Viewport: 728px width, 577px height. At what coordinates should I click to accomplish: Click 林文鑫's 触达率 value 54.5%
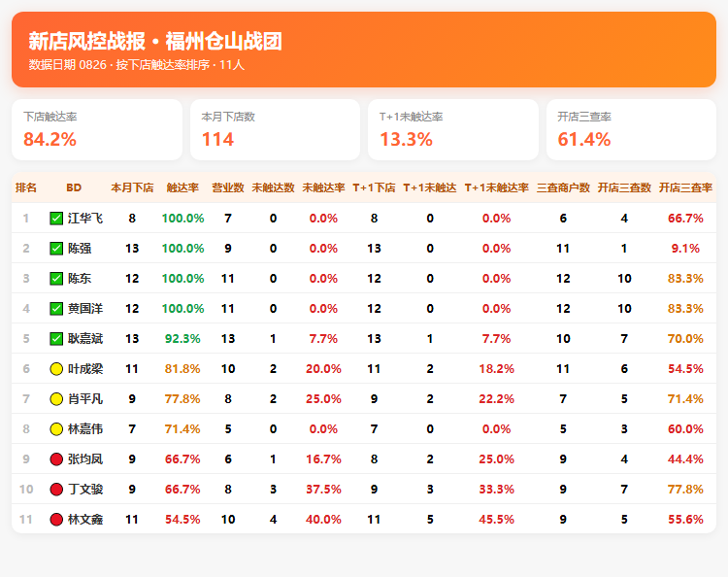[x=182, y=520]
